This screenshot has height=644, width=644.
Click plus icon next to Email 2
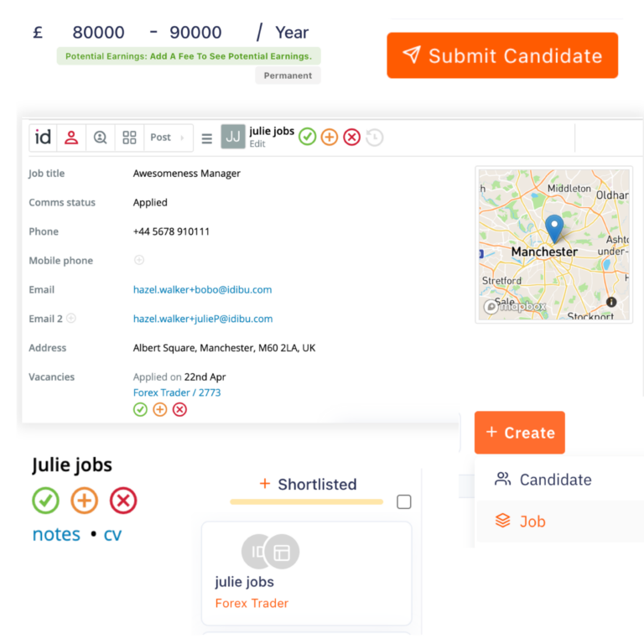71,319
